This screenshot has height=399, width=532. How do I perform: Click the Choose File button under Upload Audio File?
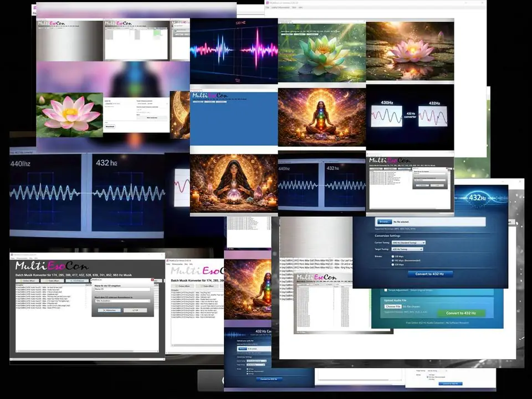(393, 306)
